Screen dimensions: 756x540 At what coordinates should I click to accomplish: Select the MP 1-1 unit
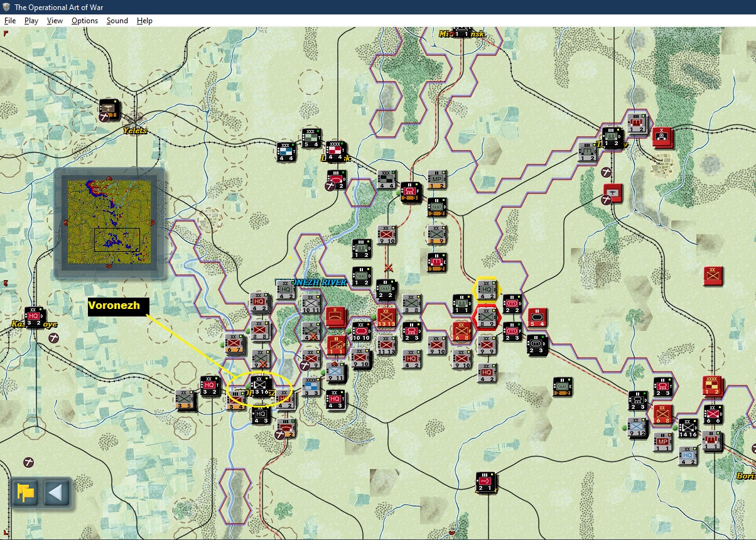pyautogui.click(x=662, y=441)
